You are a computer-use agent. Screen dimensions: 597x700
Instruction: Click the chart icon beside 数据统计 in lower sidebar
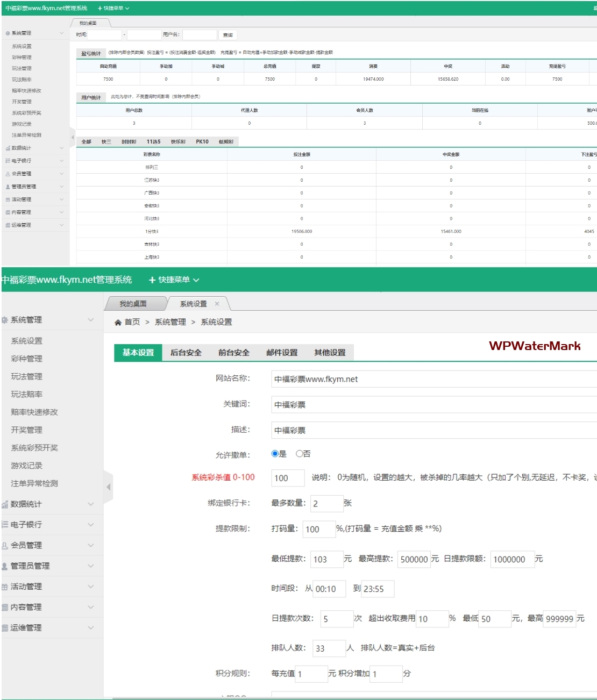point(5,504)
